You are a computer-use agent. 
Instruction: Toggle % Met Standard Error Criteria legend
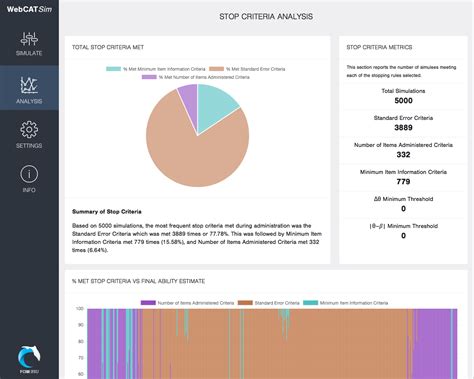tap(247, 69)
